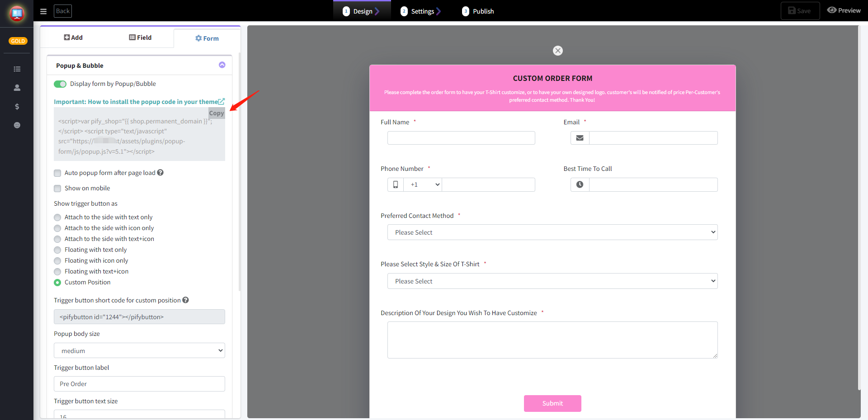The width and height of the screenshot is (868, 420).
Task: Close the popup form preview
Action: click(558, 51)
